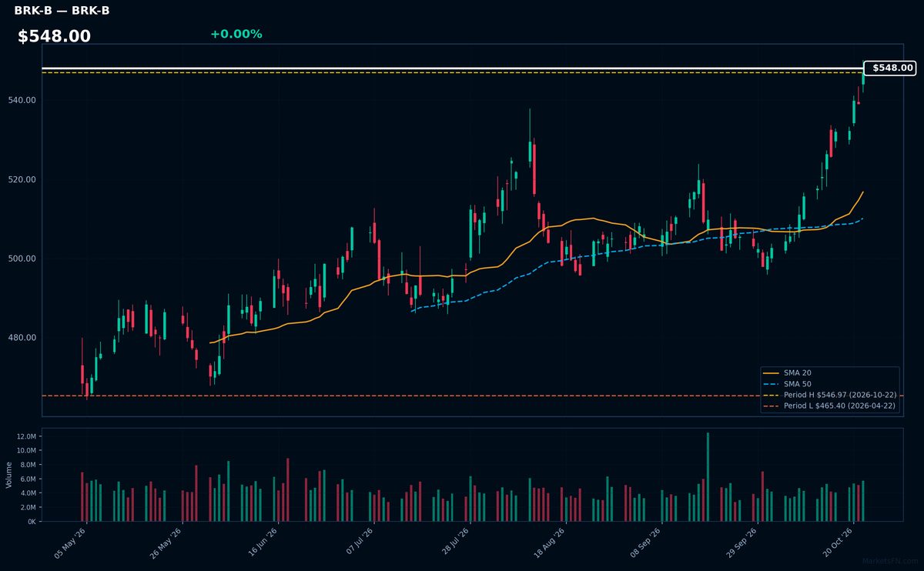The image size is (924, 571).
Task: Click the BRK-B — BRK-B chart title
Action: tap(62, 11)
